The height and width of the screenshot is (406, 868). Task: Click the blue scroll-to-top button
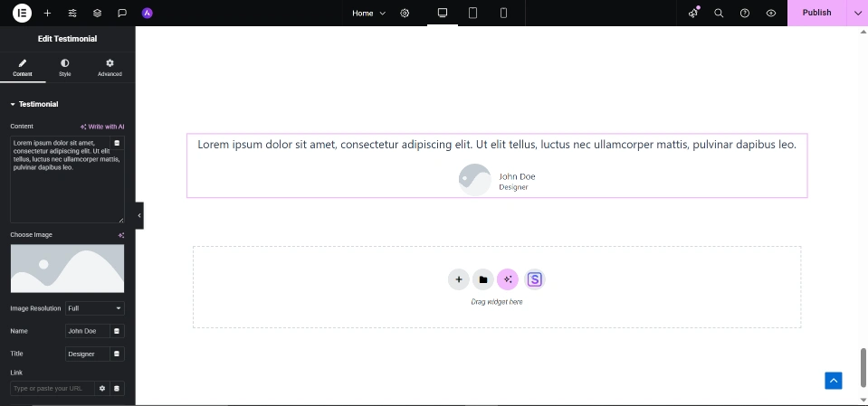point(833,381)
